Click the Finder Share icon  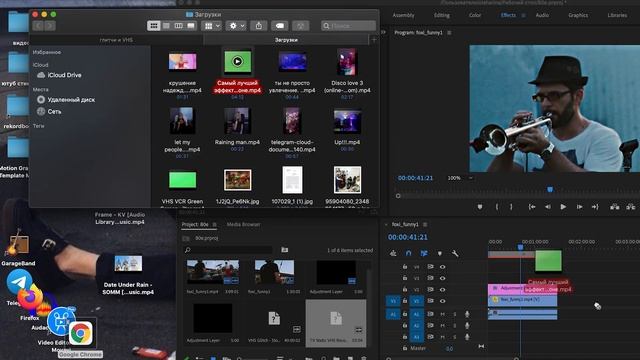point(259,26)
